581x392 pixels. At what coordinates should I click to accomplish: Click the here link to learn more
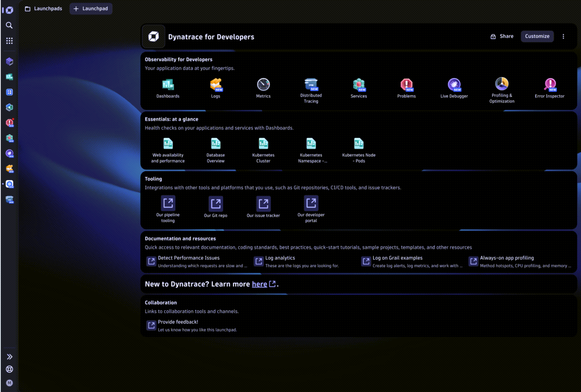pyautogui.click(x=259, y=284)
